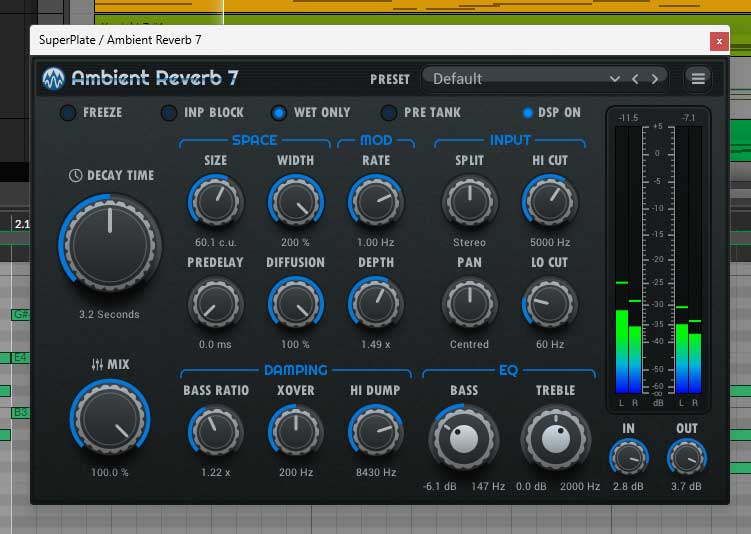751x534 pixels.
Task: Click the 5000 Hz hi cut value
Action: click(x=550, y=242)
